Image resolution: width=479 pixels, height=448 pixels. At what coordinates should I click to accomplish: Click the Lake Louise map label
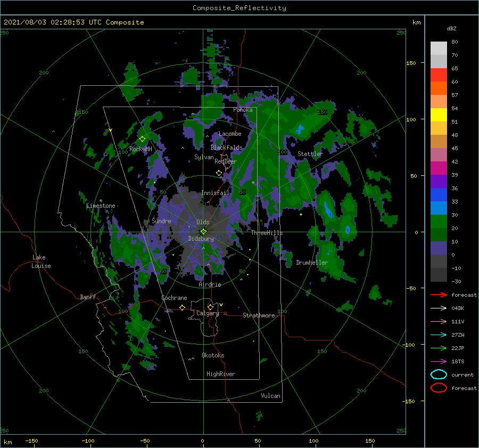tap(42, 262)
